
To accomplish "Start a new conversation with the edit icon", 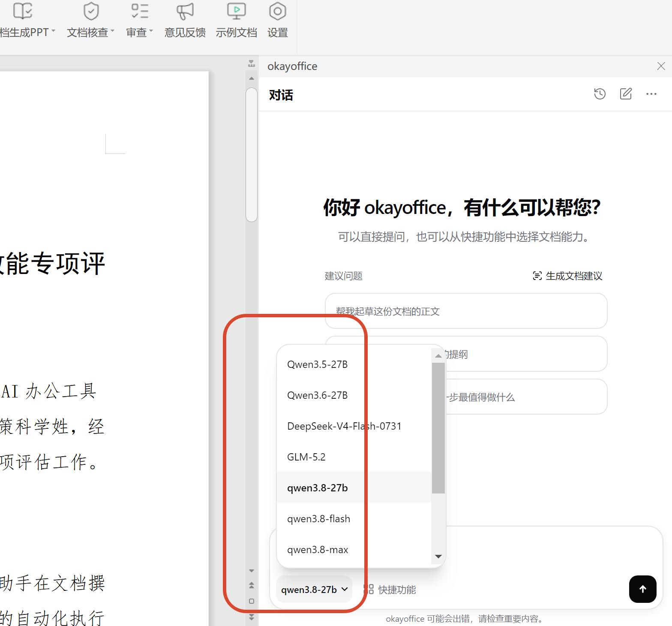I will pos(626,94).
